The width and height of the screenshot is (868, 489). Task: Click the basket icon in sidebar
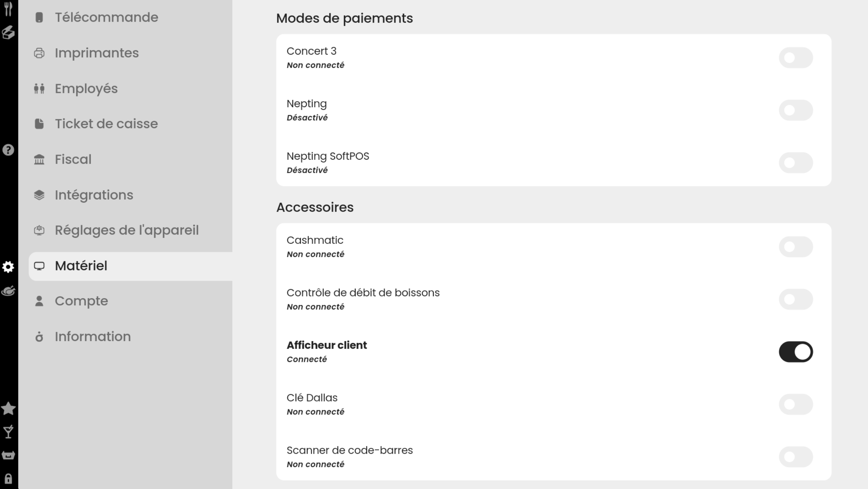[x=8, y=455]
